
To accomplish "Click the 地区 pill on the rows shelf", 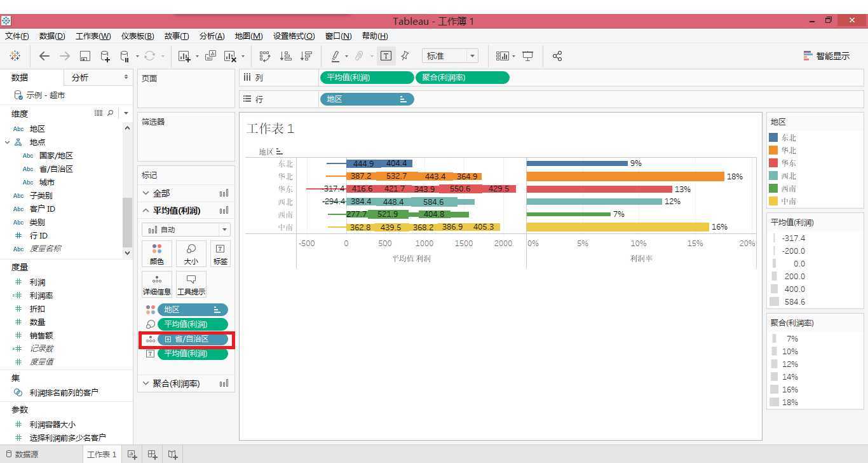I will [367, 99].
